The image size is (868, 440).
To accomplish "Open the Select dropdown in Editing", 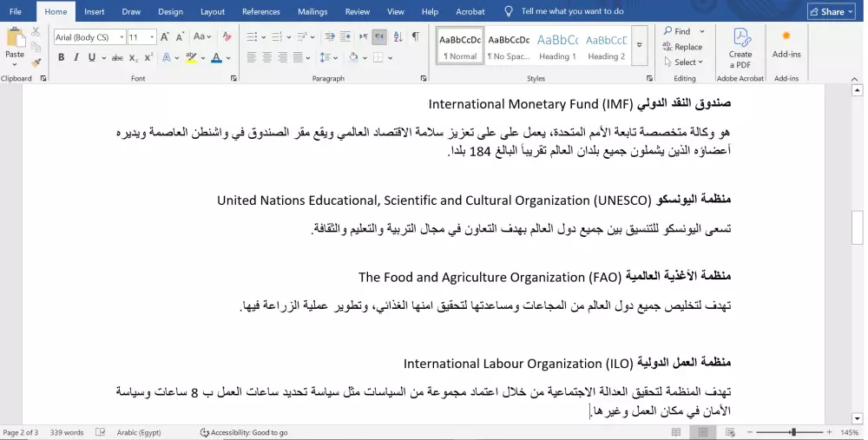I will tap(684, 62).
